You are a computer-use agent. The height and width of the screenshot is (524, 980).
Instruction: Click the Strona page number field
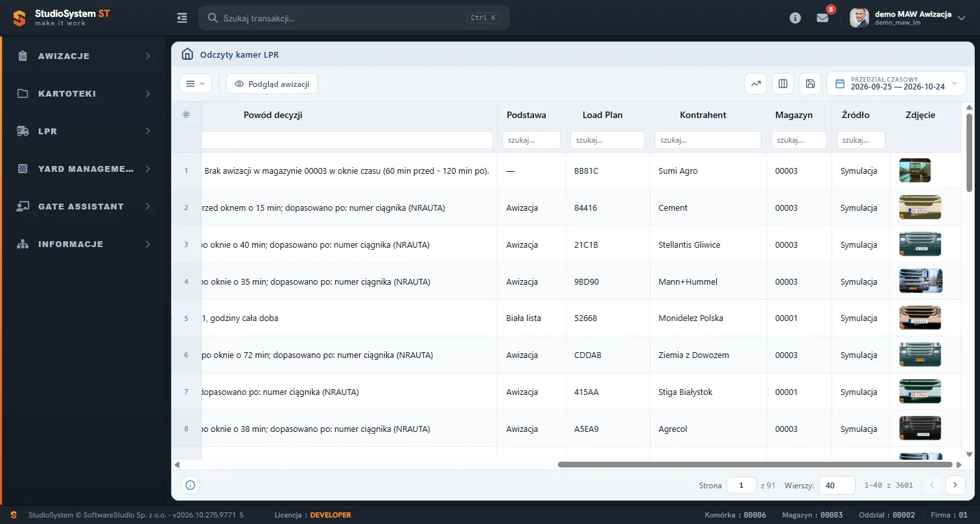741,485
